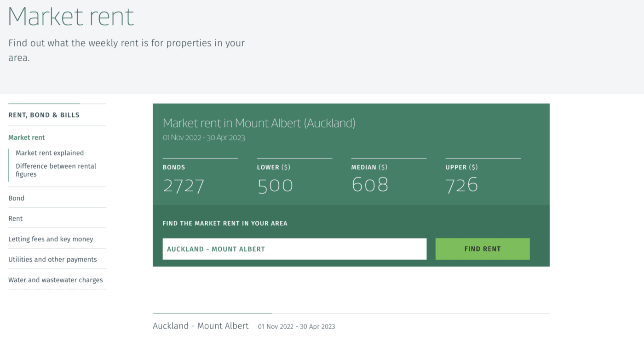The width and height of the screenshot is (644, 342).
Task: Click the Auckland - Mount Albert search field
Action: coord(294,249)
